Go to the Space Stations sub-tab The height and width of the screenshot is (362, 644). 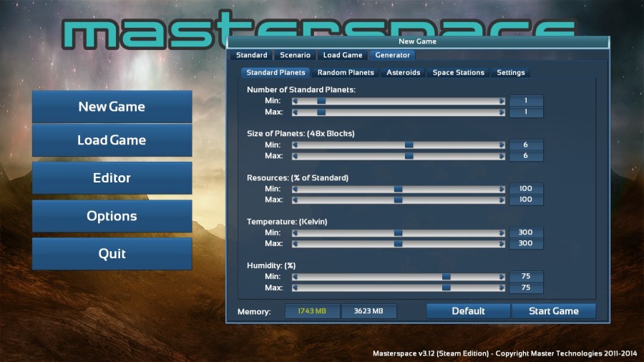(458, 73)
